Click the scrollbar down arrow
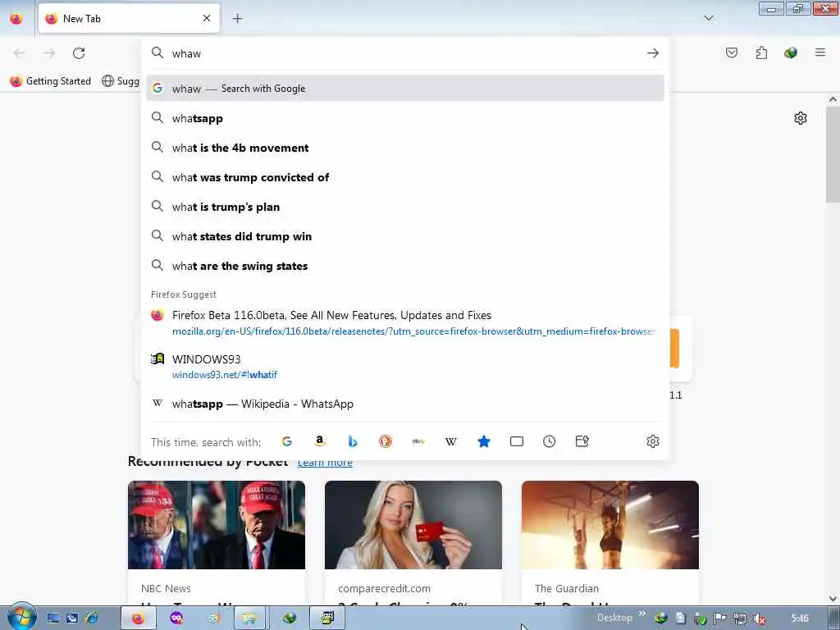 pos(833,598)
